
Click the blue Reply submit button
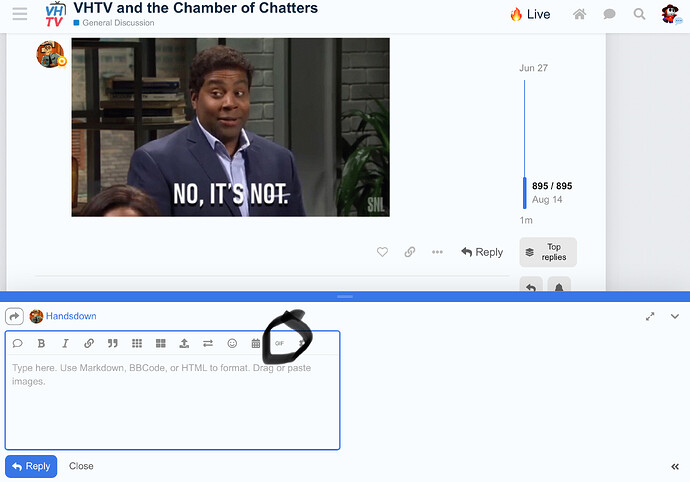click(31, 466)
